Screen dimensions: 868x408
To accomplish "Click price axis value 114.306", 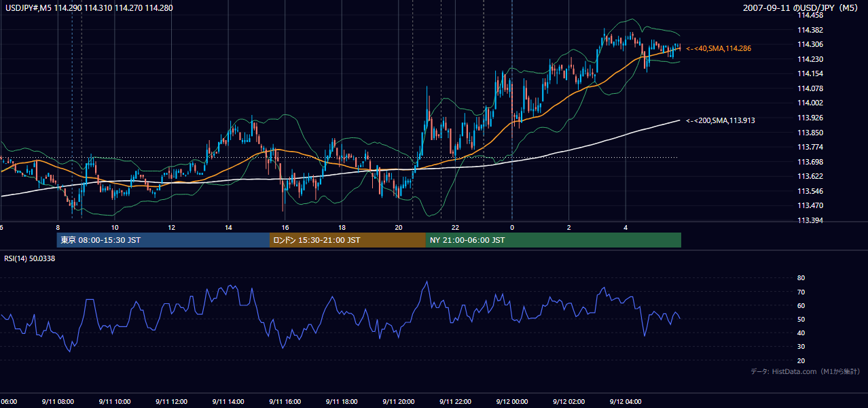I will pos(810,44).
